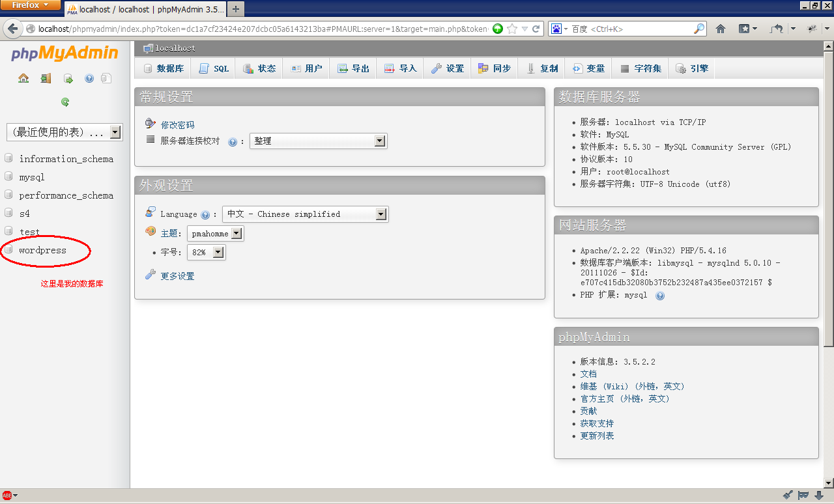Click the localhost server icon in breadcrumb
Screen dimensions: 834x504
click(148, 48)
